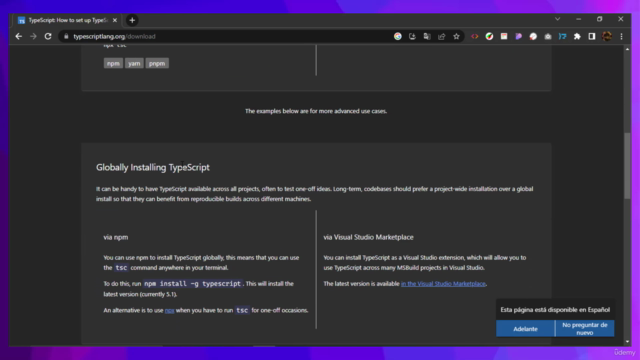Screen dimensions: 640x360
Task: Open the translate page icon
Action: 427,36
